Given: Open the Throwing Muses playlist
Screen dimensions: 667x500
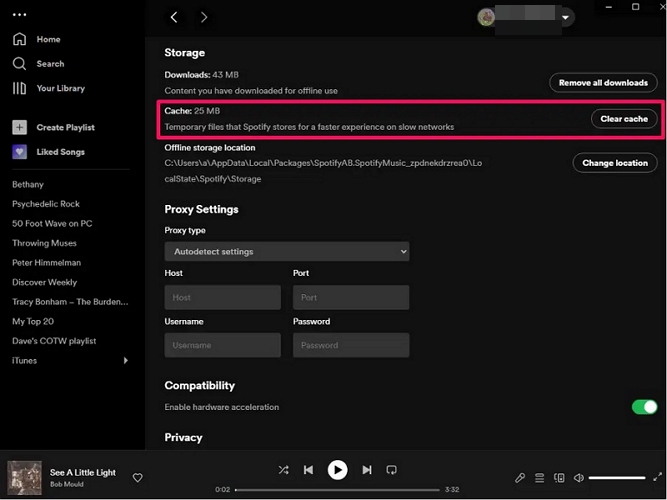Looking at the screenshot, I should coord(44,243).
